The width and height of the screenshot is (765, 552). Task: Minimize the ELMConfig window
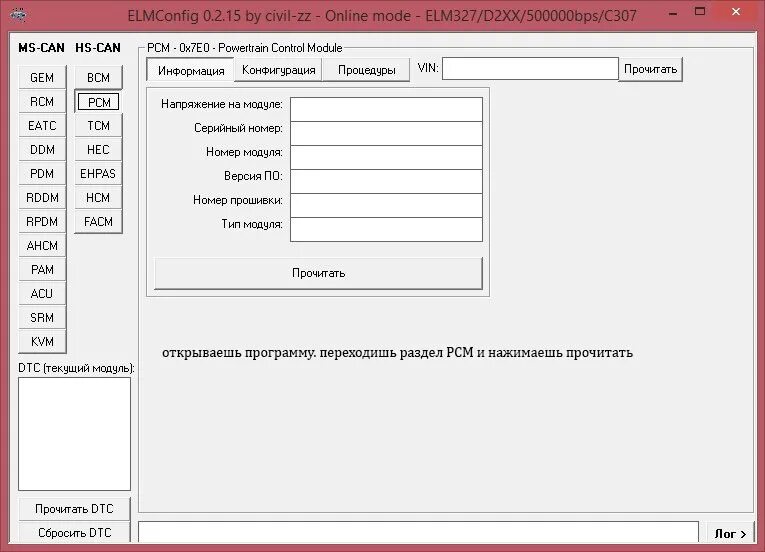click(673, 13)
